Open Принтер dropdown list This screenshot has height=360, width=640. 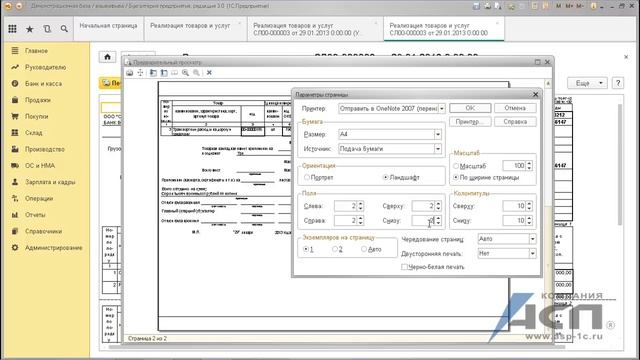click(442, 109)
